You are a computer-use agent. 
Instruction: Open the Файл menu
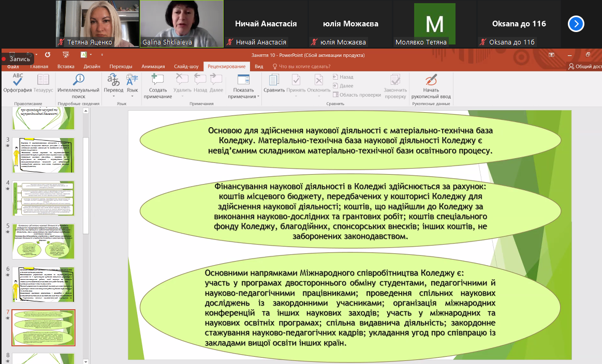(x=13, y=66)
